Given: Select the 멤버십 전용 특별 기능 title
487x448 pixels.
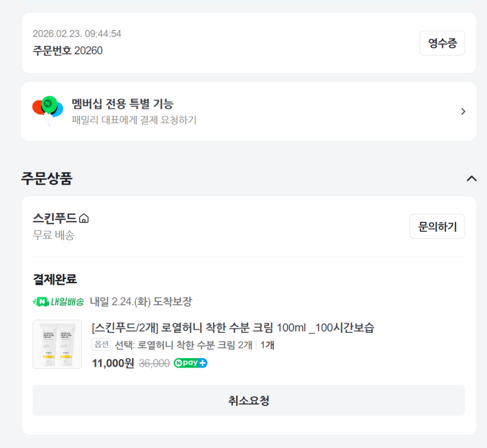Looking at the screenshot, I should point(122,104).
